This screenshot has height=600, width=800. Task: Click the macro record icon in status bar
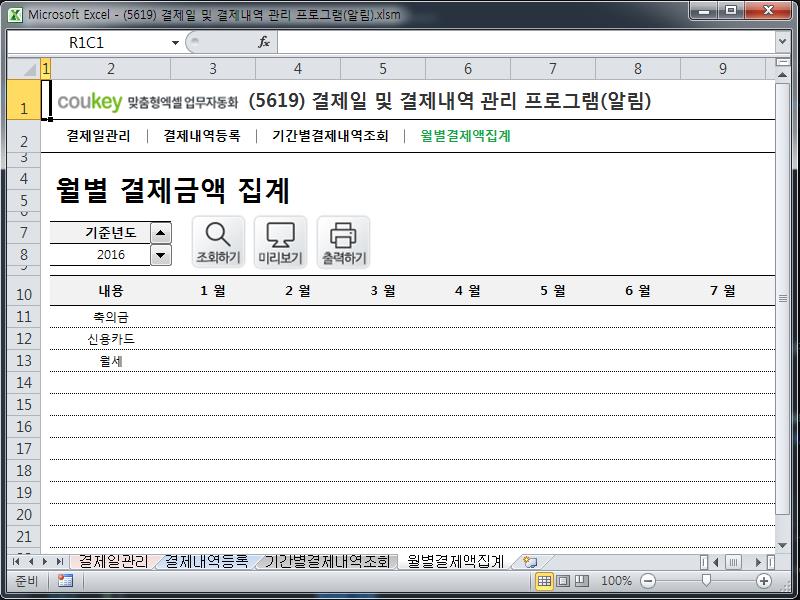[x=65, y=581]
